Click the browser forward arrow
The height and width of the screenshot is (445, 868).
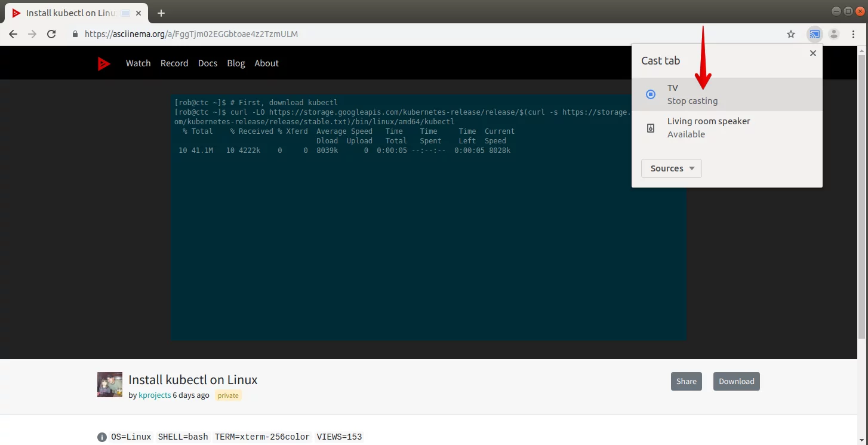tap(32, 34)
